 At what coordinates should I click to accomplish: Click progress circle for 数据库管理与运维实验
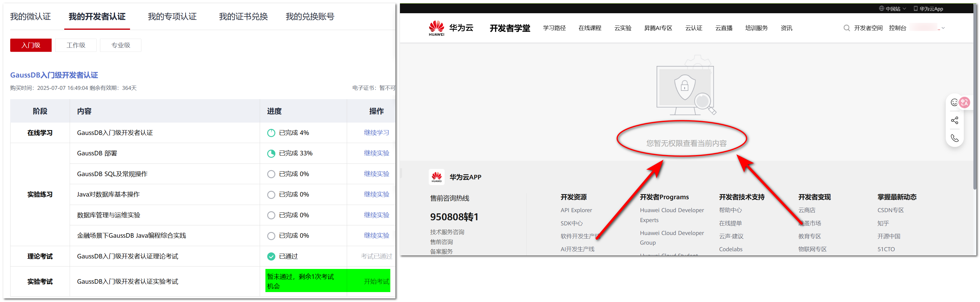click(x=271, y=215)
